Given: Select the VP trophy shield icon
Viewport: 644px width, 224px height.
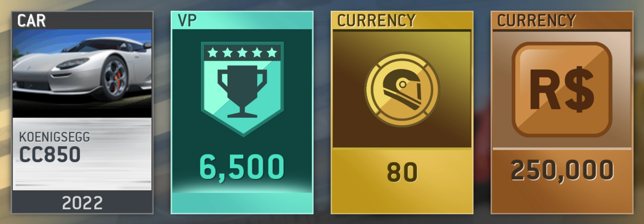Looking at the screenshot, I should pos(242,89).
